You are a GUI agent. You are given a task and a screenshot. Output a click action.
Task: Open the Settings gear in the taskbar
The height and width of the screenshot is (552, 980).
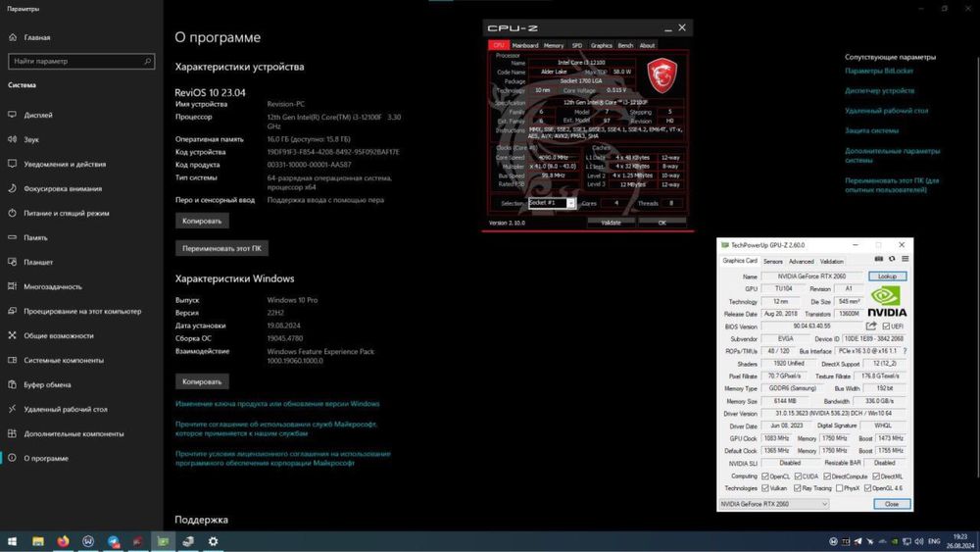coord(213,541)
